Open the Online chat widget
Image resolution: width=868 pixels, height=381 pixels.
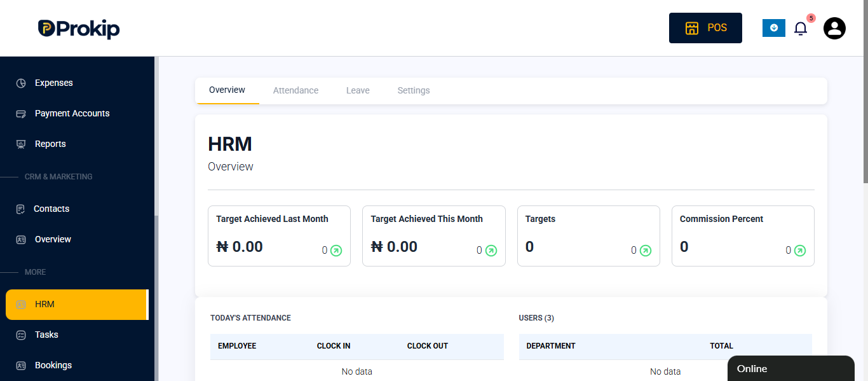pos(790,369)
